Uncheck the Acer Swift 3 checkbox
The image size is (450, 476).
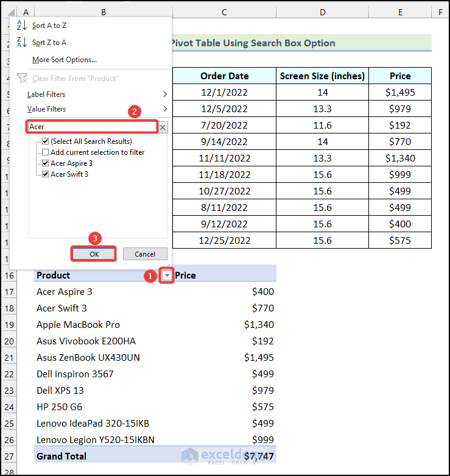(46, 174)
